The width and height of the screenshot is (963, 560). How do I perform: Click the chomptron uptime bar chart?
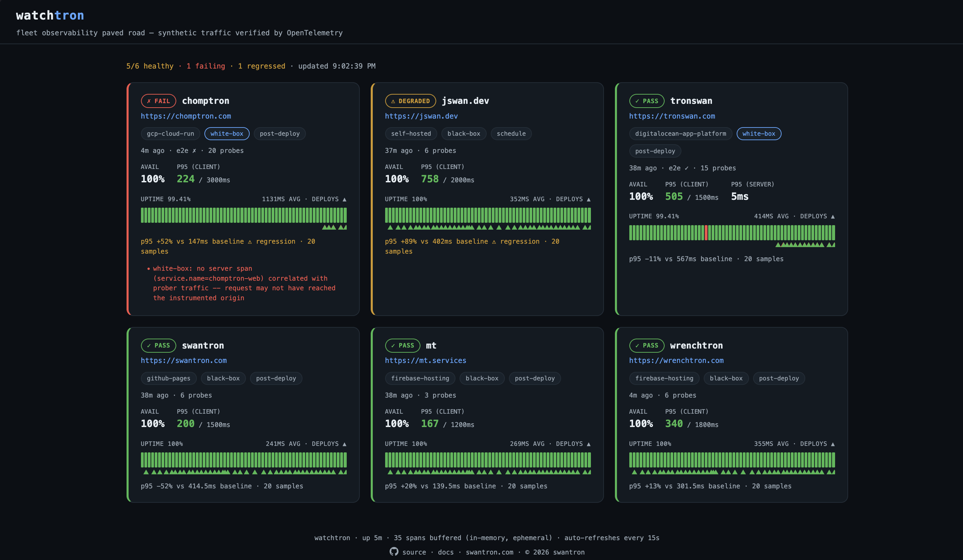click(244, 215)
